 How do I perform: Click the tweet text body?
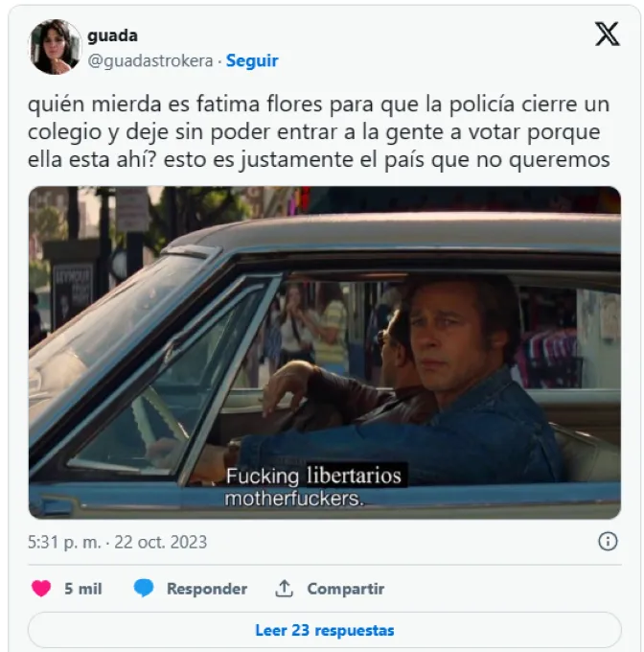click(x=319, y=131)
